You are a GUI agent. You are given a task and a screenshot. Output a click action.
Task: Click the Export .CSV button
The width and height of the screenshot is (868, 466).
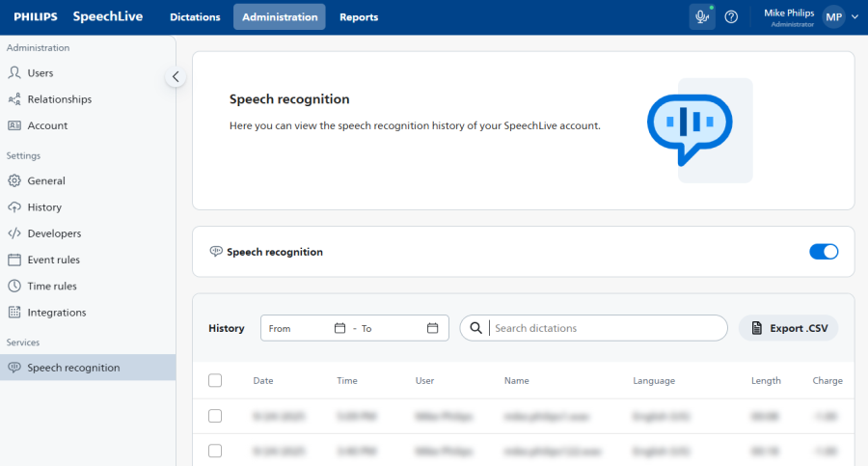click(x=788, y=328)
